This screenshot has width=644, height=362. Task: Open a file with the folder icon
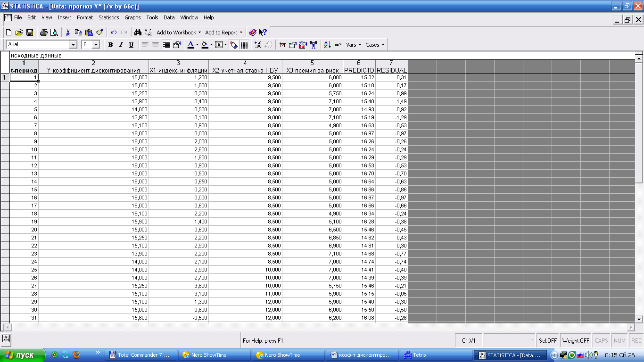pos(19,33)
